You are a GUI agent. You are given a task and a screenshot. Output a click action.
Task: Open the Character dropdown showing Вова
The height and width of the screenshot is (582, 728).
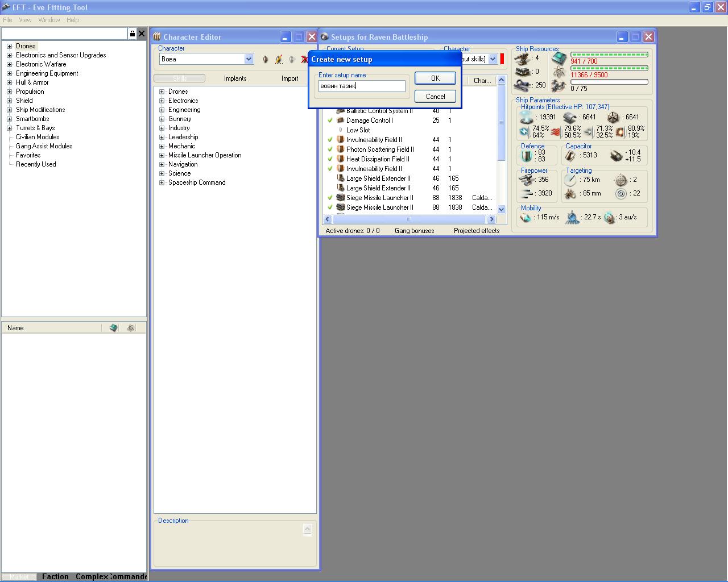249,59
